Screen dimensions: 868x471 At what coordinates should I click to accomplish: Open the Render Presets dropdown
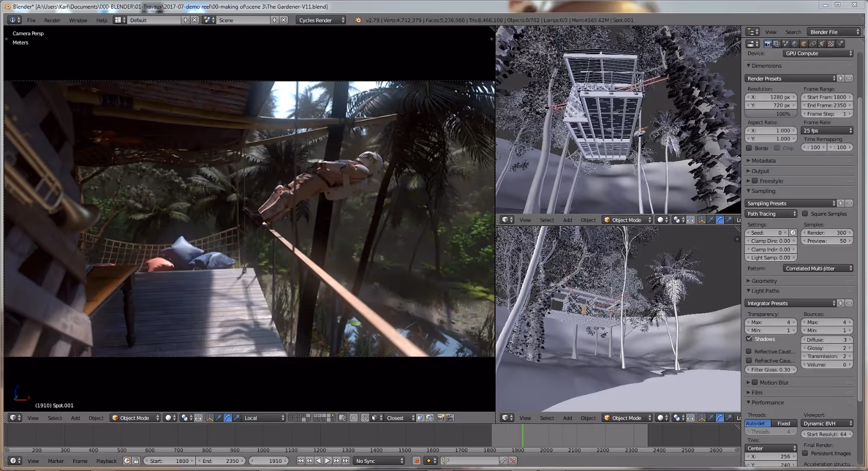click(x=791, y=79)
